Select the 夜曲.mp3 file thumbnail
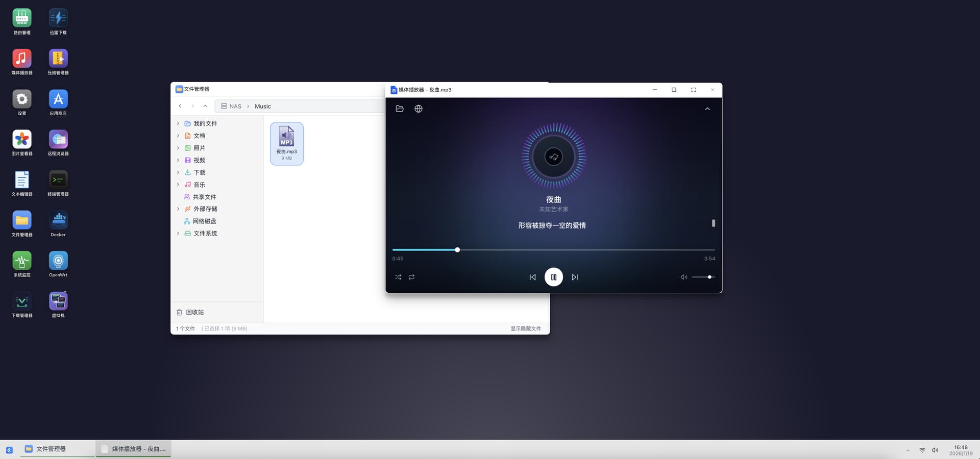980x459 pixels. point(286,143)
